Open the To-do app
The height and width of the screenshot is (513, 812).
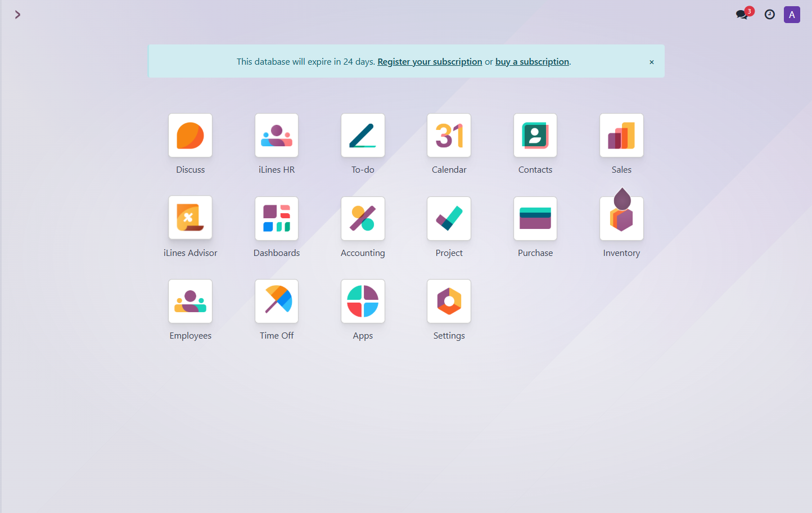coord(363,136)
